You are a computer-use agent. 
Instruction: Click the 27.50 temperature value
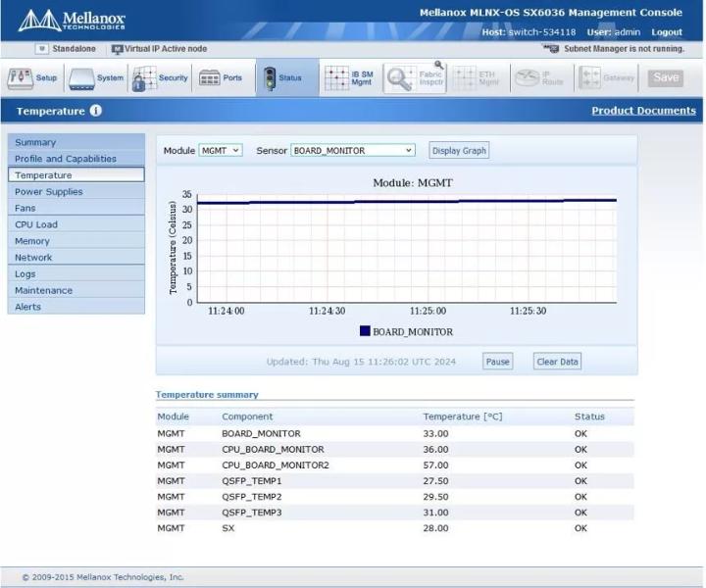pyautogui.click(x=435, y=481)
